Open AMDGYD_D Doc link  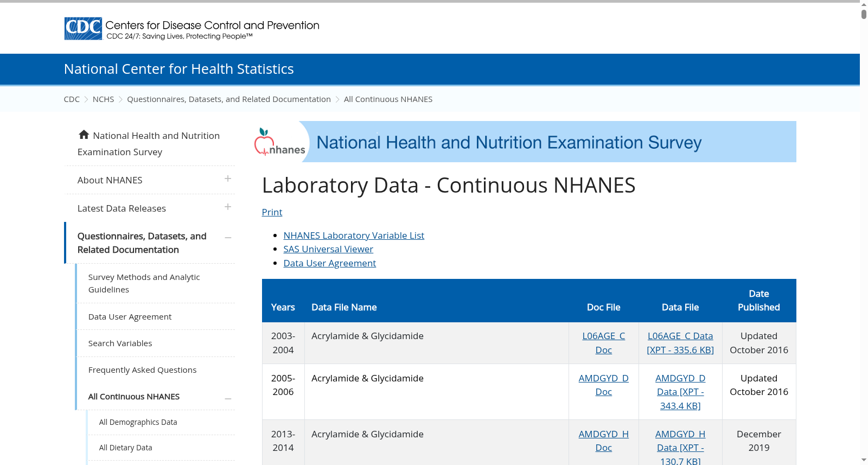point(604,385)
